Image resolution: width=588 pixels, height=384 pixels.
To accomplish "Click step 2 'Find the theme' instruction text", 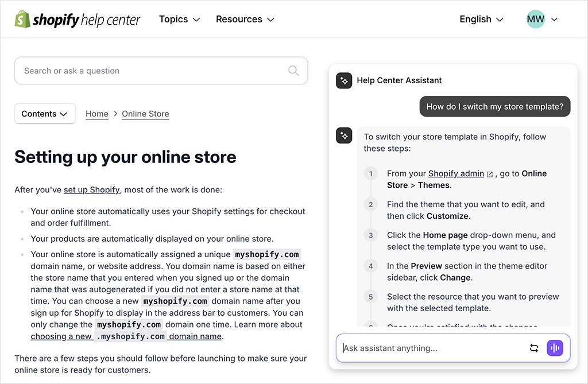I will [x=466, y=210].
